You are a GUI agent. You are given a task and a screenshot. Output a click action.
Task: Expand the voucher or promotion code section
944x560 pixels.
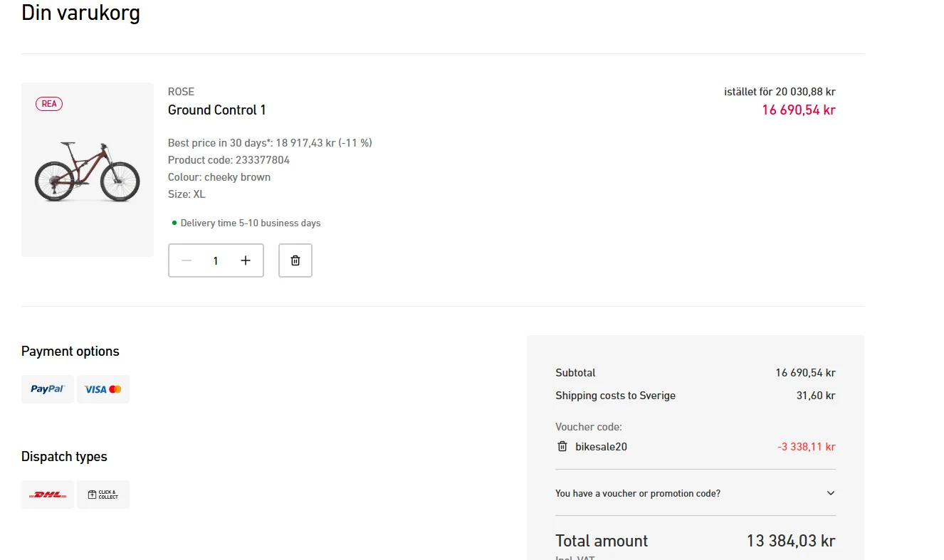696,493
